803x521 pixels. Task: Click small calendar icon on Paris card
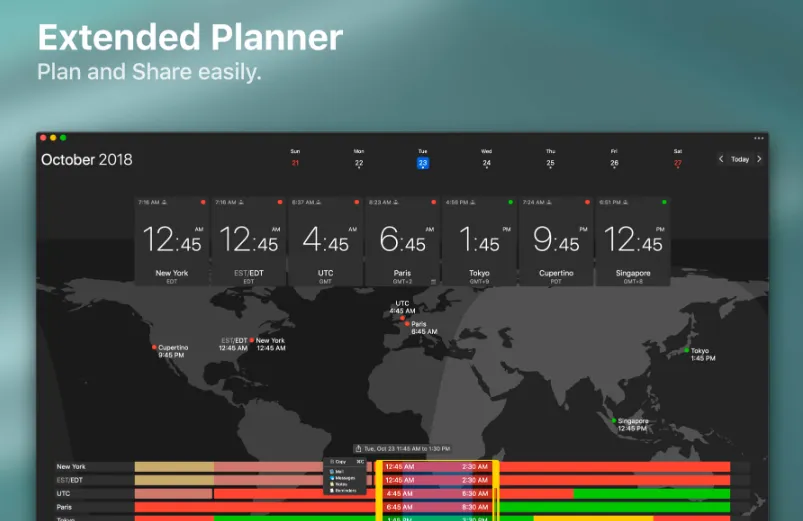(x=433, y=281)
